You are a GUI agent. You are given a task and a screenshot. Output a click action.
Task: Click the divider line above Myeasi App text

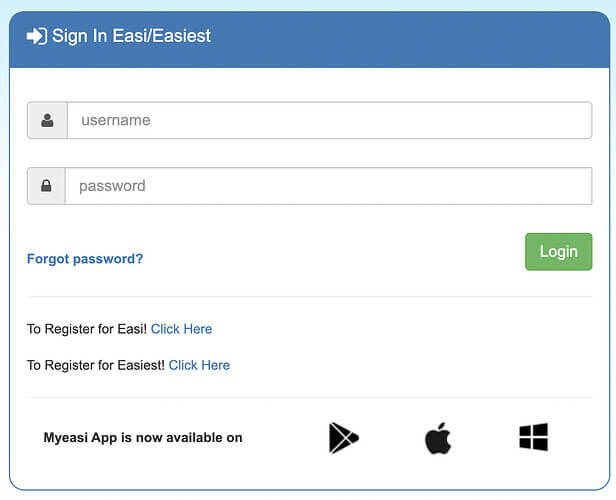(309, 397)
